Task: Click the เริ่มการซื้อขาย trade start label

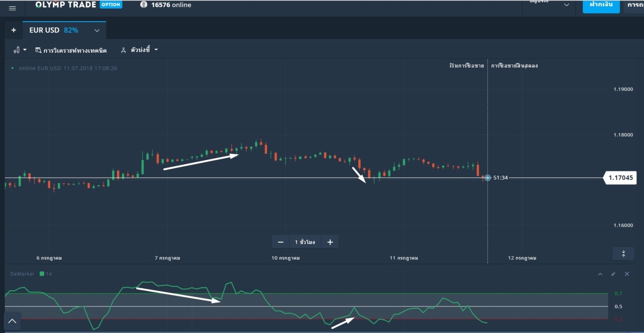Action: pyautogui.click(x=467, y=66)
